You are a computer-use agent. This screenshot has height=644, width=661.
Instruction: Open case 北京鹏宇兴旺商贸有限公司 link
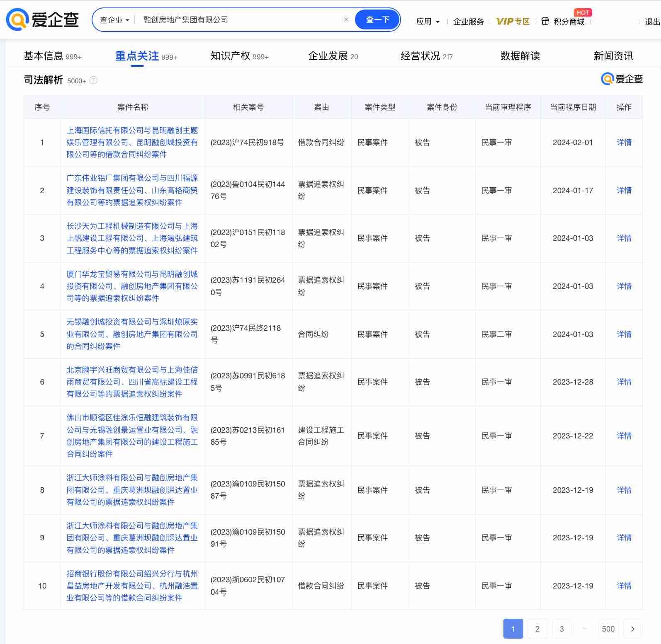[x=132, y=382]
